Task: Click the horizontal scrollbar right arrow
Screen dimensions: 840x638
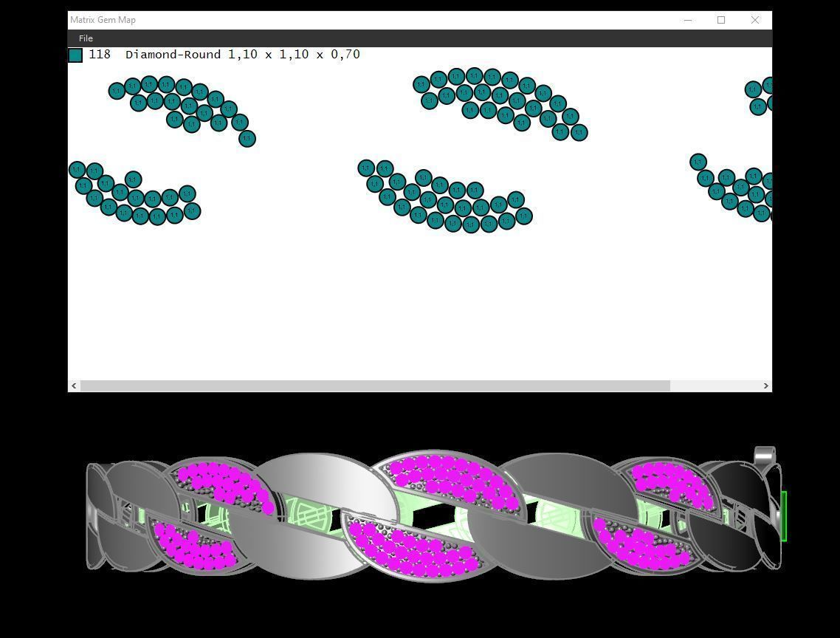Action: (766, 386)
